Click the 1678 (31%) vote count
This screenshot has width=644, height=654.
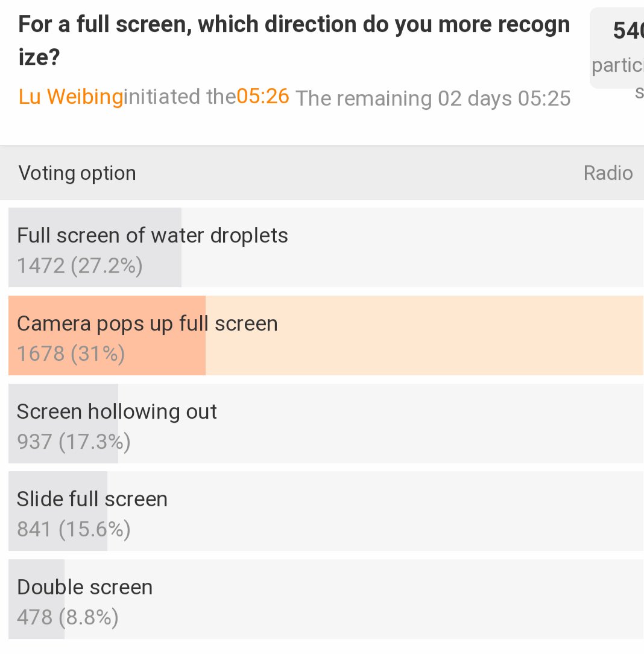pos(71,354)
